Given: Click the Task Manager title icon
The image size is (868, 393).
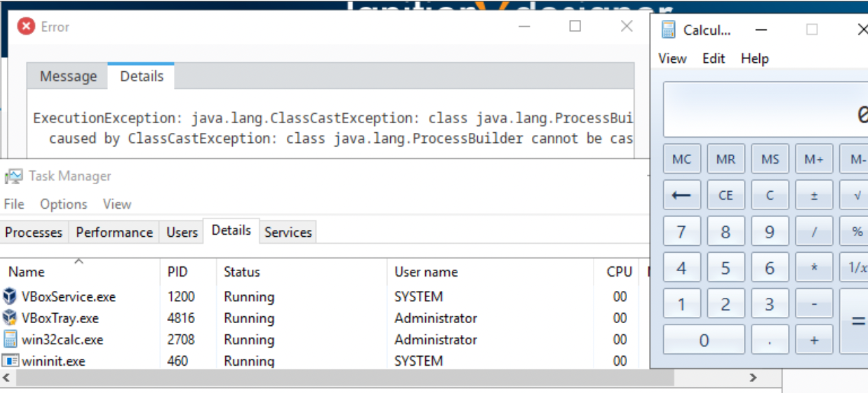Looking at the screenshot, I should point(12,177).
